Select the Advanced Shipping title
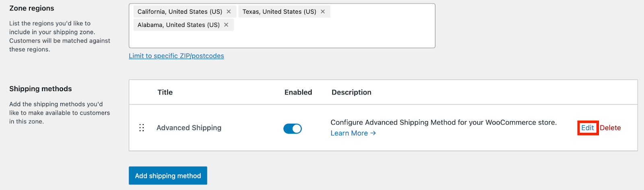Screen dimensions: 644x190 (x=189, y=128)
